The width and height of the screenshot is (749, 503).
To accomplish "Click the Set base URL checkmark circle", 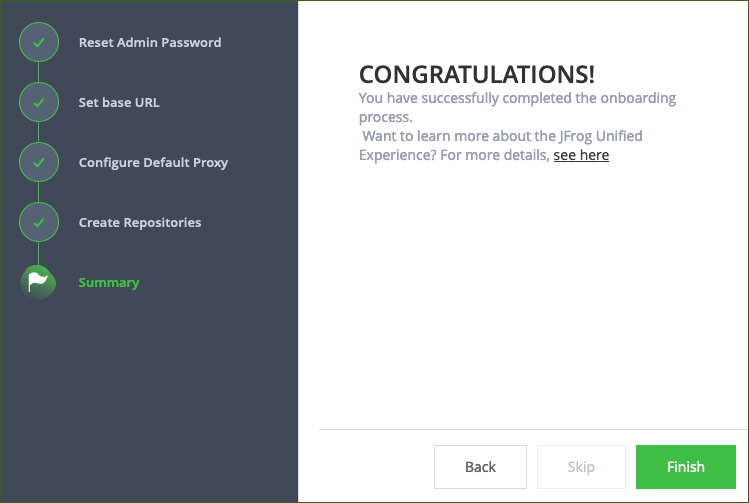I will [39, 102].
